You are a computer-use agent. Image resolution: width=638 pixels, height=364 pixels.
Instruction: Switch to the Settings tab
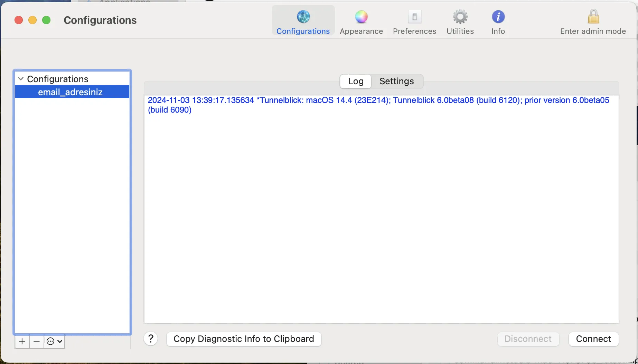pos(397,81)
